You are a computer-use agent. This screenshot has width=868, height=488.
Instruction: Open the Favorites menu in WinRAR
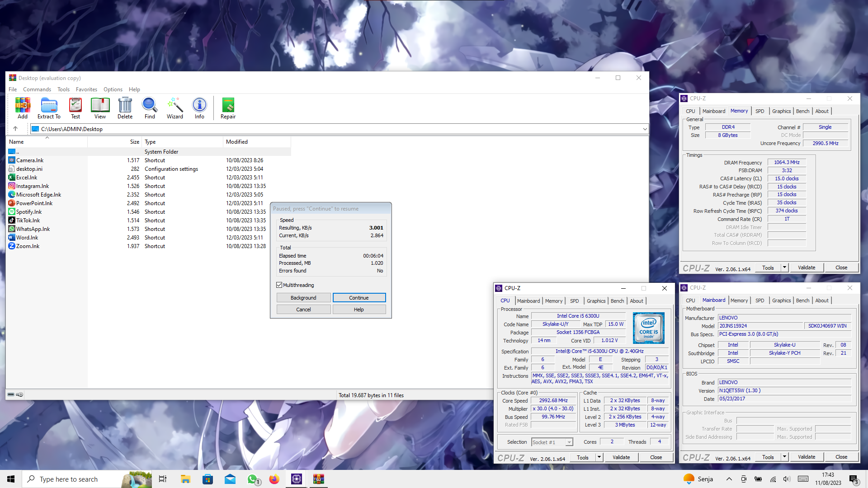coord(86,89)
